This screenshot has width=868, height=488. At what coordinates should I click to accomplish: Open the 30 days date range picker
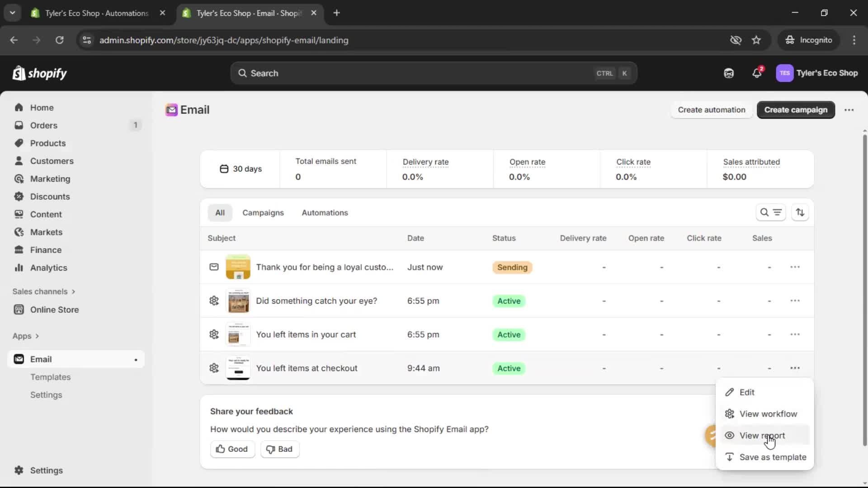pyautogui.click(x=241, y=169)
